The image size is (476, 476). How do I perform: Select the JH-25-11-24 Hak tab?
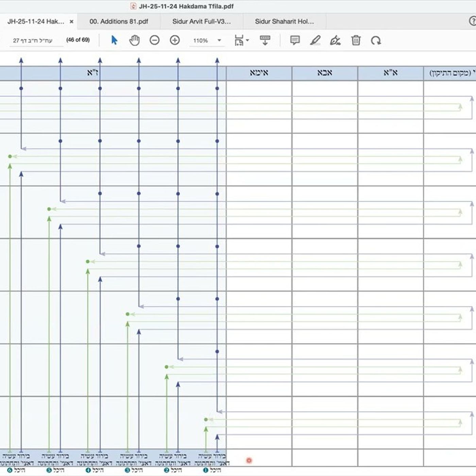click(x=36, y=21)
